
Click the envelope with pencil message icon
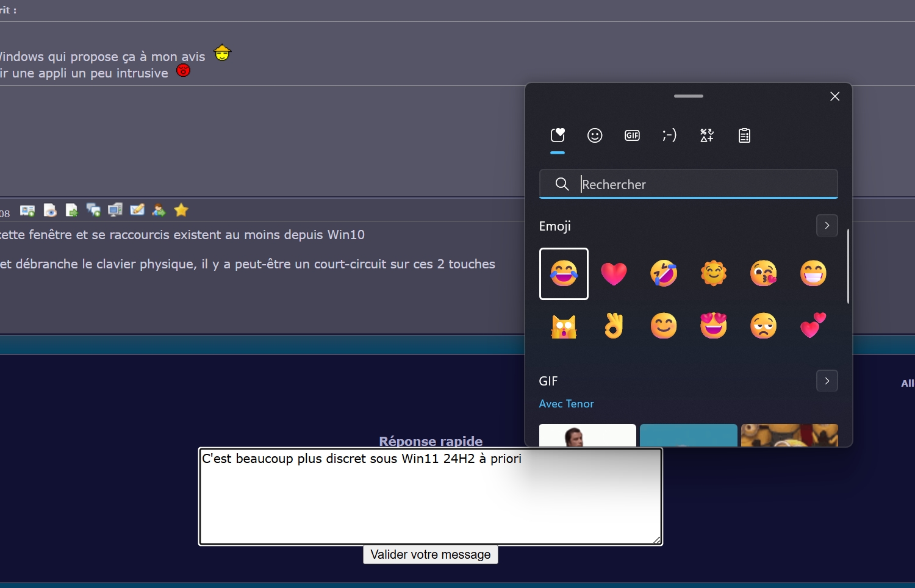(137, 210)
